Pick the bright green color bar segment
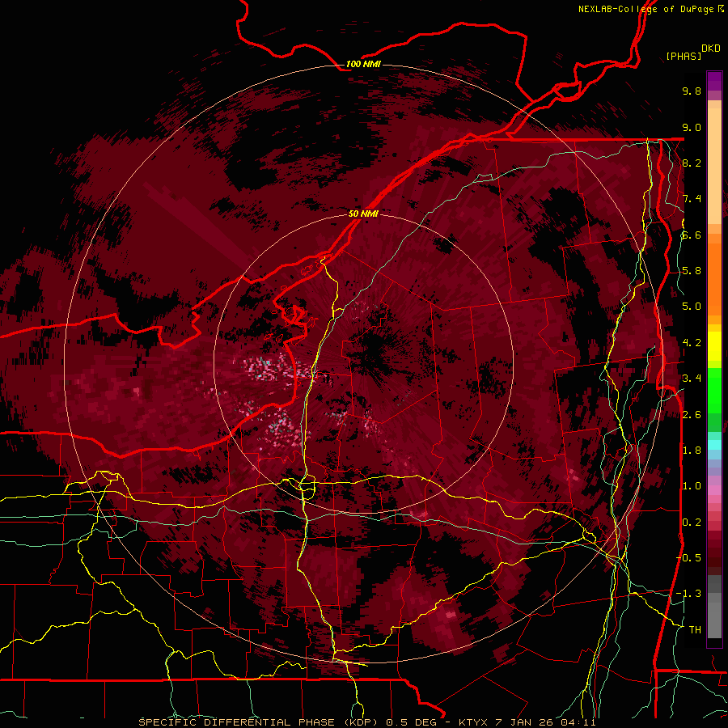 tap(714, 389)
